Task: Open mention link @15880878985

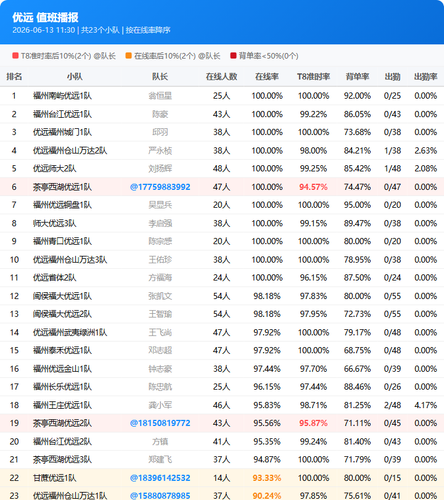Action: click(160, 496)
